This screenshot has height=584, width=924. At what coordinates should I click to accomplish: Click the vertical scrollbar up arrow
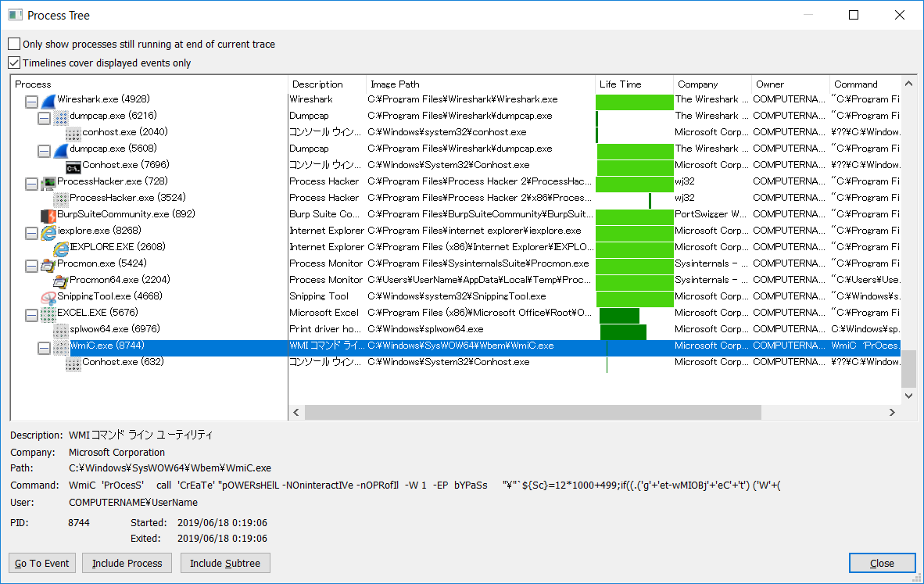click(908, 84)
